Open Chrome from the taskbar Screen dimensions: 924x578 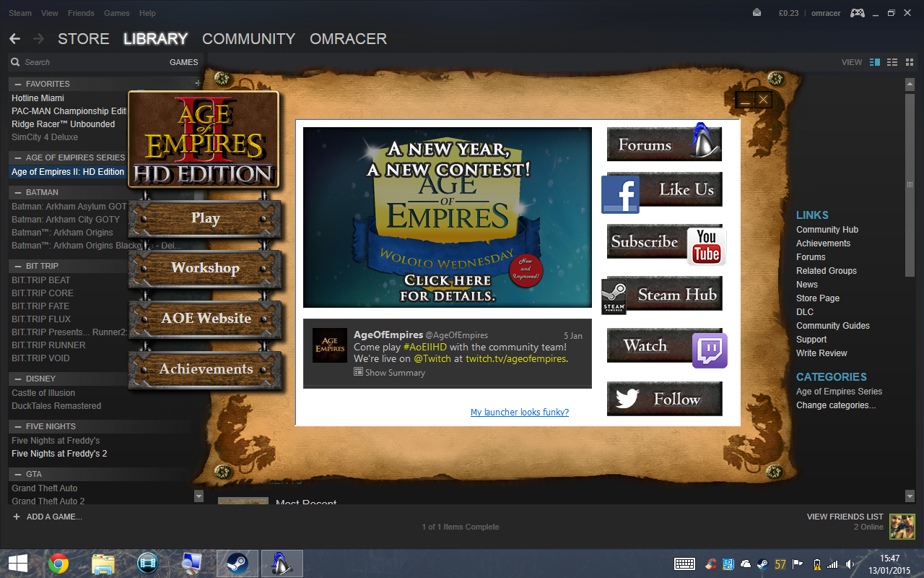pos(58,564)
